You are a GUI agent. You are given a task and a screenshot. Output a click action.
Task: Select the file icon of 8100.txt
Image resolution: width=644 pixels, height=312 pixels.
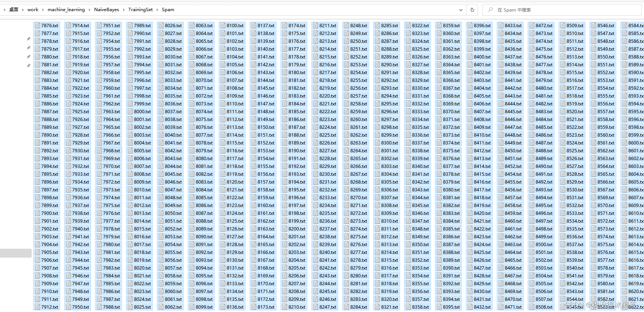[x=223, y=26]
